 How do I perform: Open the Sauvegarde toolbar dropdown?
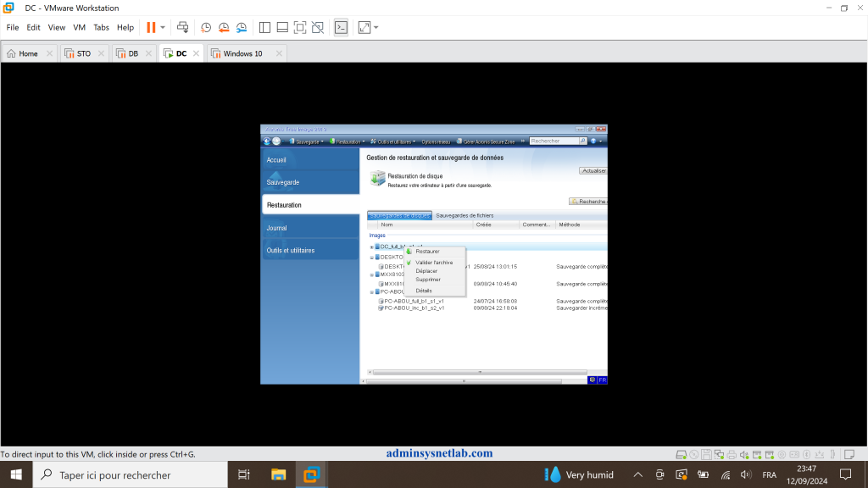click(x=307, y=141)
